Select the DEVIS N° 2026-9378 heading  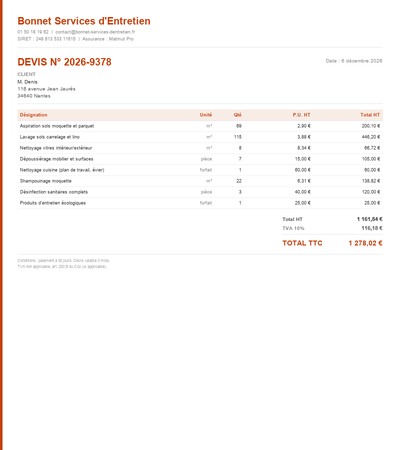[x=64, y=62]
